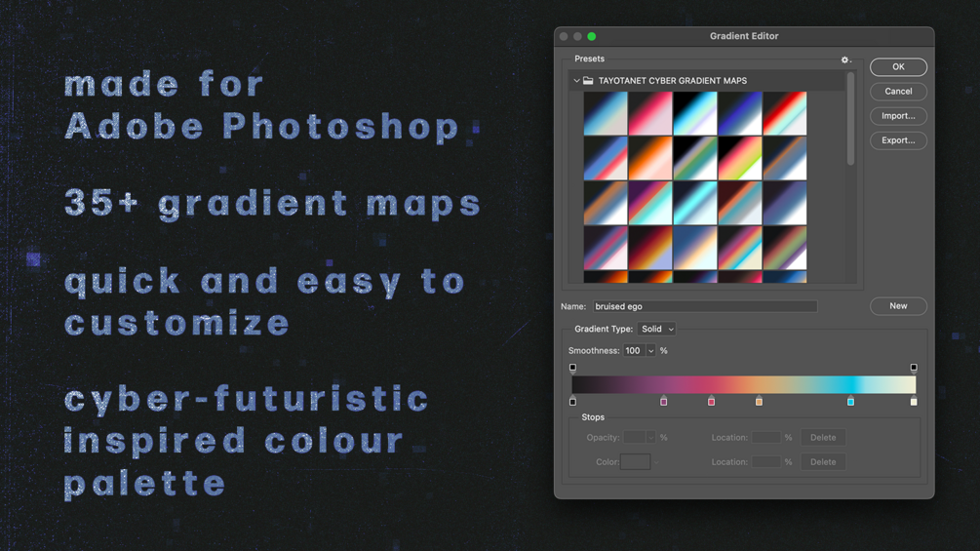980x551 pixels.
Task: Choose third-row fourth preset, maroon-orange-teal gradient
Action: 740,204
